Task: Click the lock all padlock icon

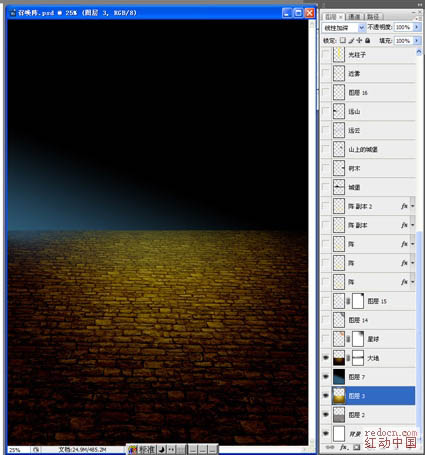Action: [367, 40]
